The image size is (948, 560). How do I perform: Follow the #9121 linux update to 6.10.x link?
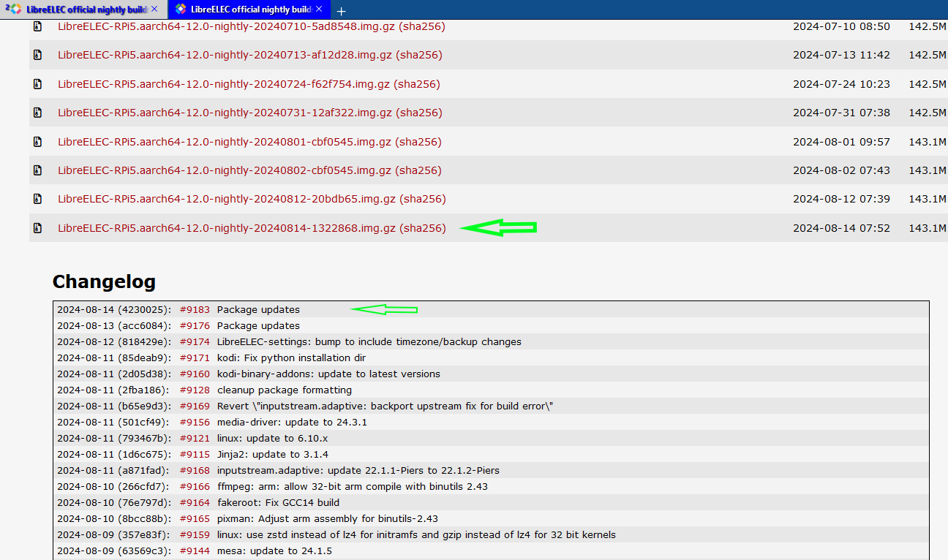(x=195, y=439)
